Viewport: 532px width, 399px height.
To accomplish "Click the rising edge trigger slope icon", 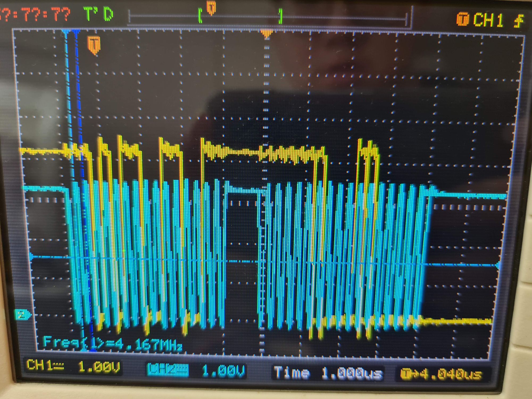I will point(519,21).
